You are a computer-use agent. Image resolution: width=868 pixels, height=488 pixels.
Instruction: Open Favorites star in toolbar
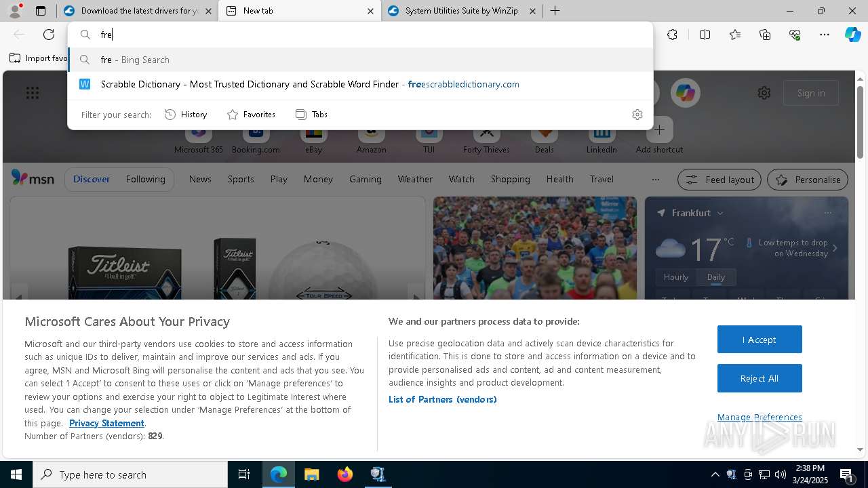[735, 35]
